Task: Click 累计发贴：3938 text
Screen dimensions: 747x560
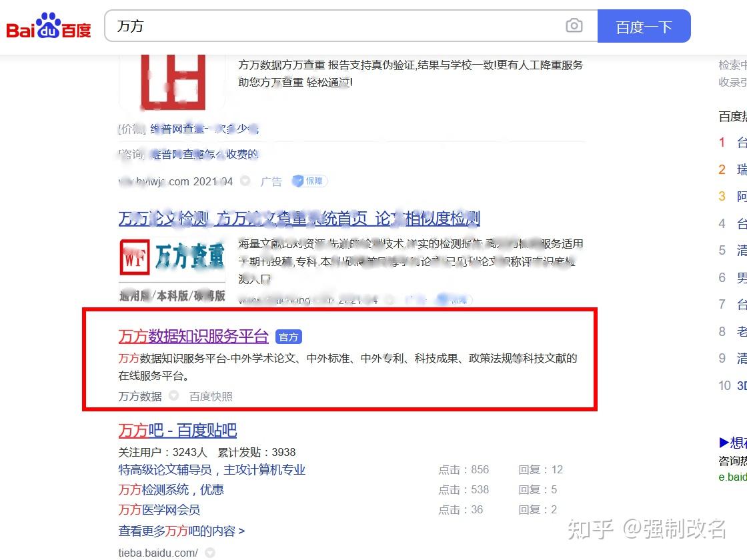Action: click(x=256, y=452)
